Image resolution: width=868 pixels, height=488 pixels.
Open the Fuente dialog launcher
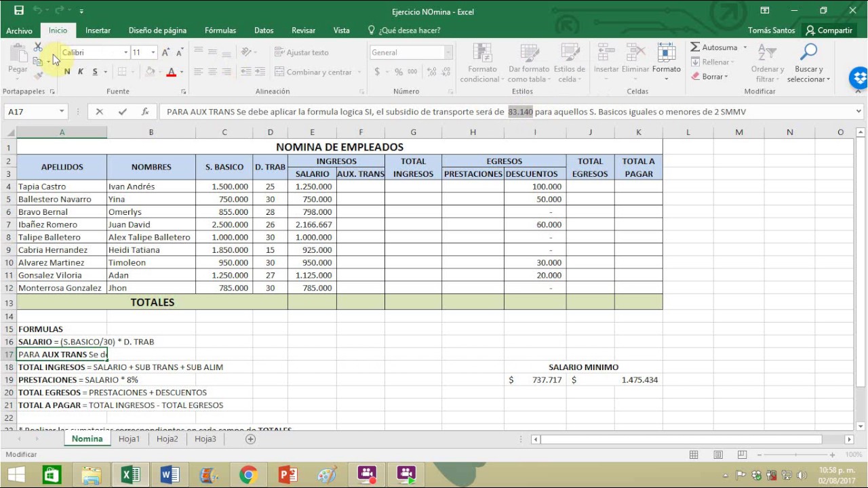183,91
